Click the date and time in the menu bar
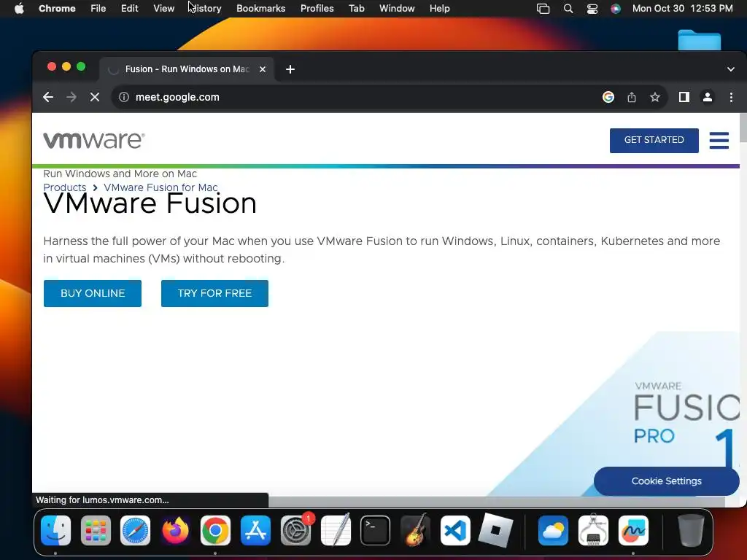This screenshot has height=560, width=747. [x=682, y=9]
